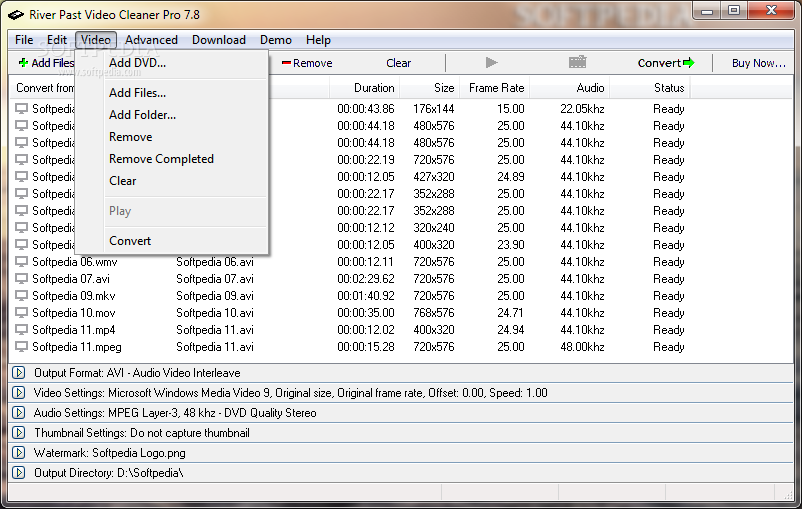Expand the Video Settings panel
Screen dimensions: 802x509
click(x=19, y=393)
